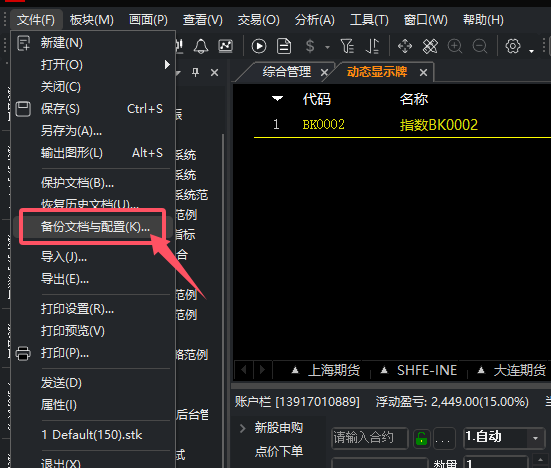Close the 综合管理 tab
This screenshot has width=551, height=468.
click(324, 73)
